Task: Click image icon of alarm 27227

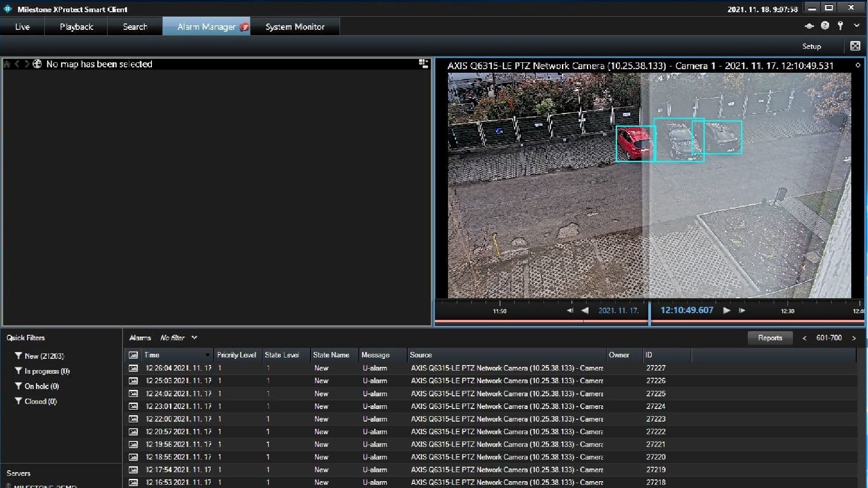Action: tap(133, 368)
